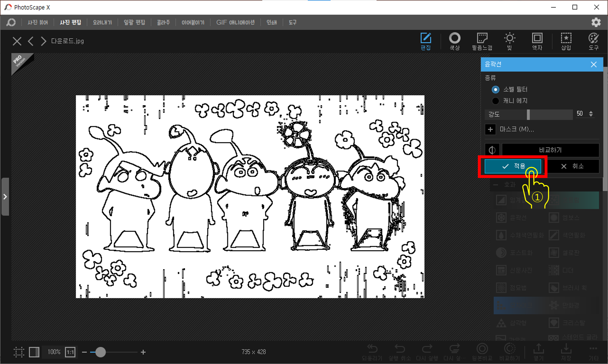This screenshot has height=364, width=608.
Task: Expand the 마스크 (M)... plus option
Action: click(x=490, y=129)
